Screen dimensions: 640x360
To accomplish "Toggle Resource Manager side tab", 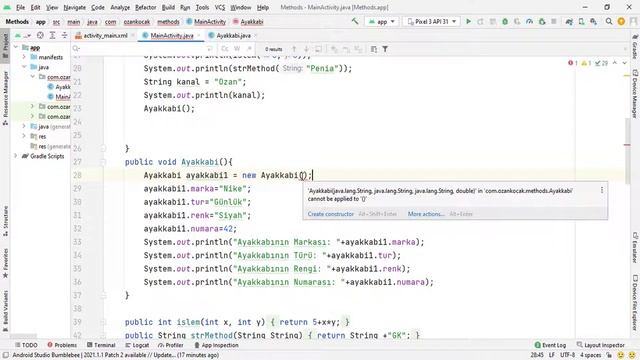I will (5, 98).
